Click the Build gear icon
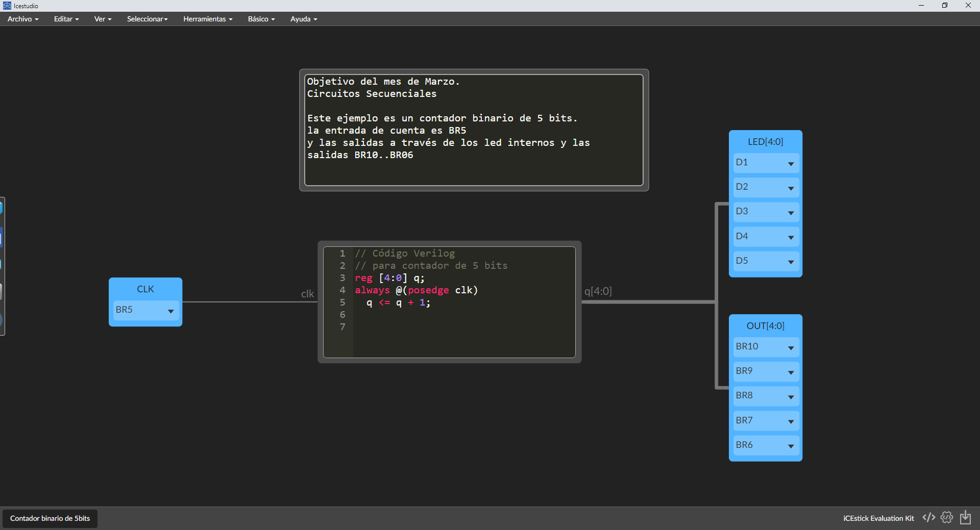 (947, 518)
